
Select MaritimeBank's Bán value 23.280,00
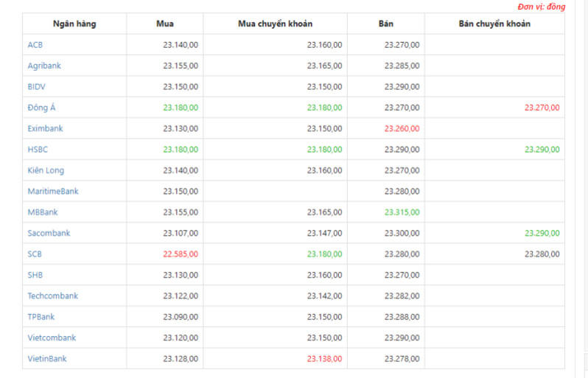click(x=402, y=192)
